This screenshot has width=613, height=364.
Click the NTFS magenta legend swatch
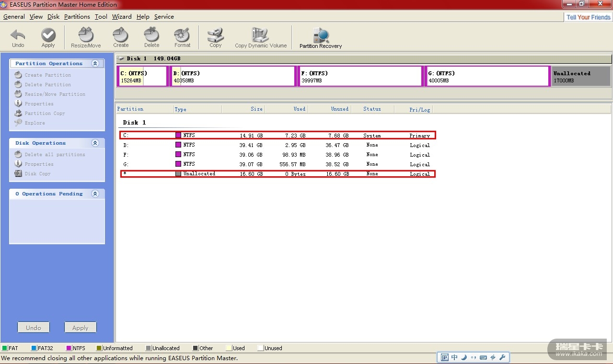coord(69,348)
